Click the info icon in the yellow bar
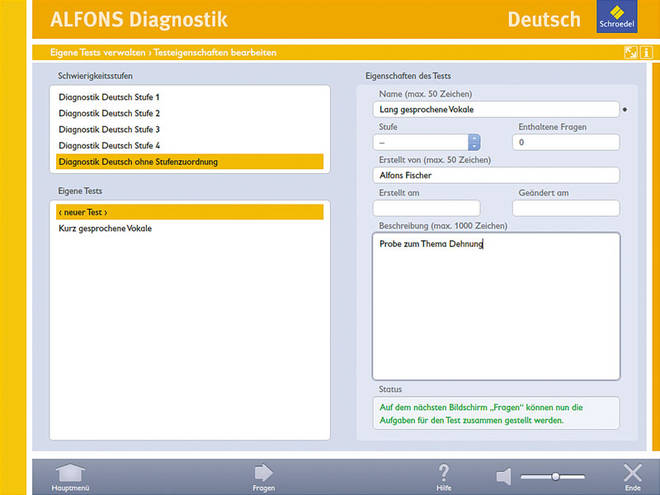 [647, 53]
